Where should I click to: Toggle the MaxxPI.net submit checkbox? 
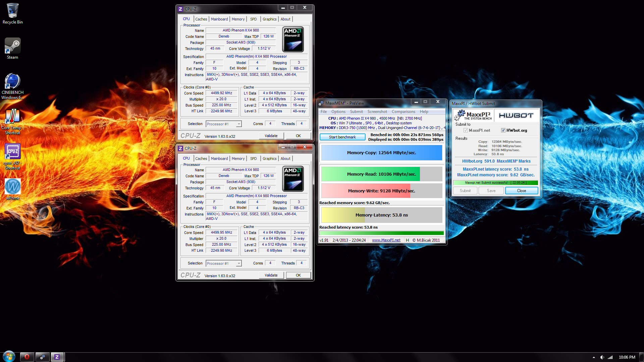[466, 130]
